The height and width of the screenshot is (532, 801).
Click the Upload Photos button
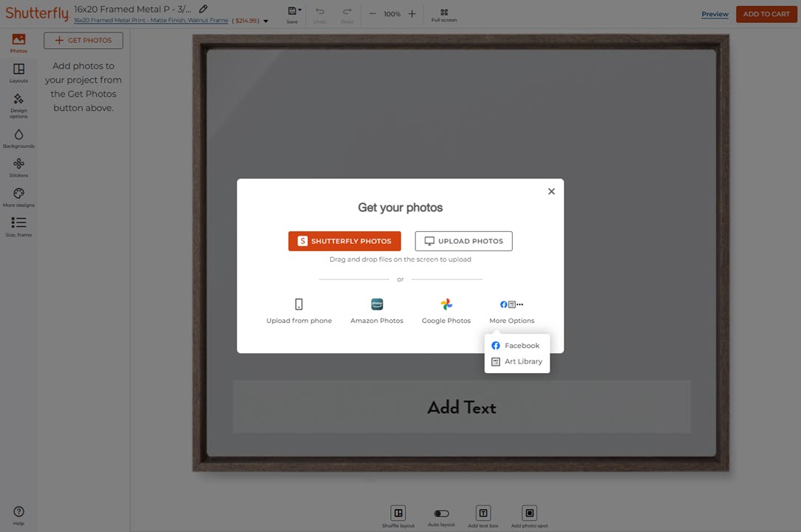point(463,241)
